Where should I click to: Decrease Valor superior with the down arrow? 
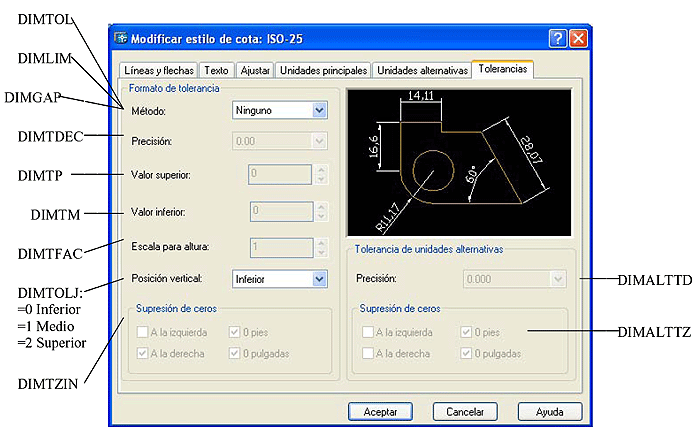tap(321, 180)
